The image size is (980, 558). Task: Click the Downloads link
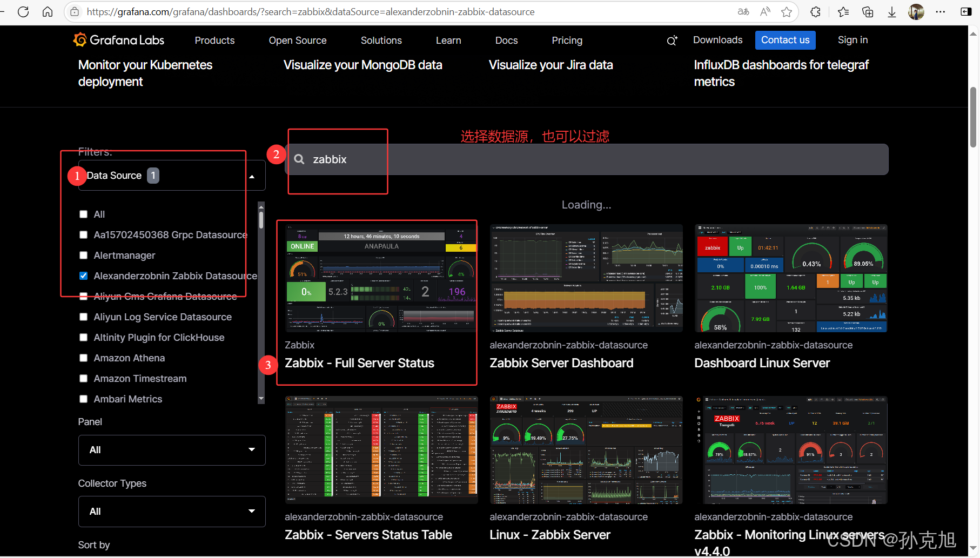pos(718,40)
